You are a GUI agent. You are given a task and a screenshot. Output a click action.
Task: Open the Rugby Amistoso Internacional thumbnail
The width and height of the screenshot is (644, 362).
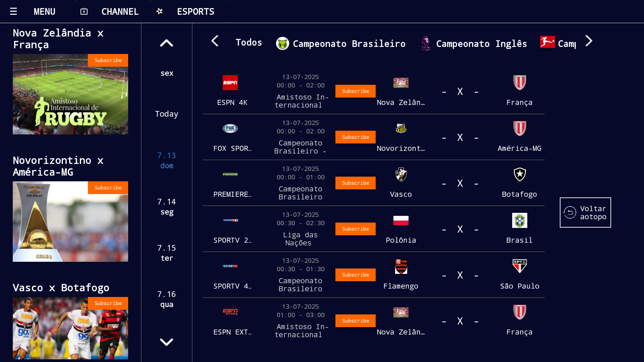pos(70,95)
